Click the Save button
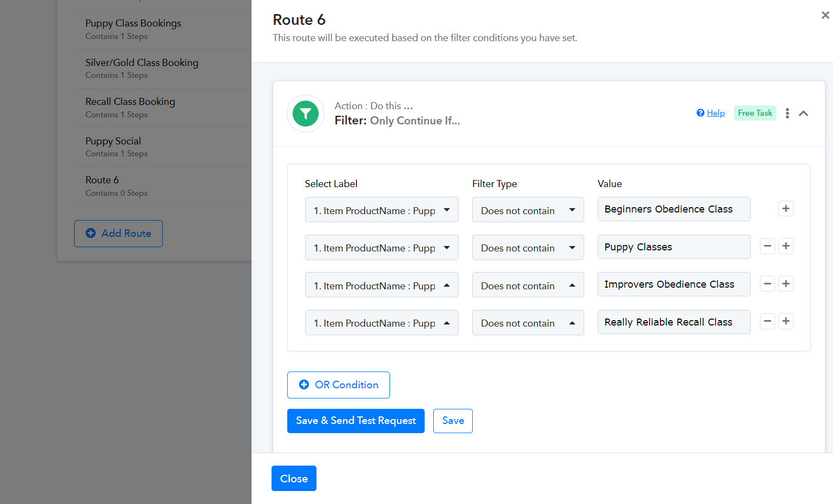The width and height of the screenshot is (833, 504). point(453,421)
